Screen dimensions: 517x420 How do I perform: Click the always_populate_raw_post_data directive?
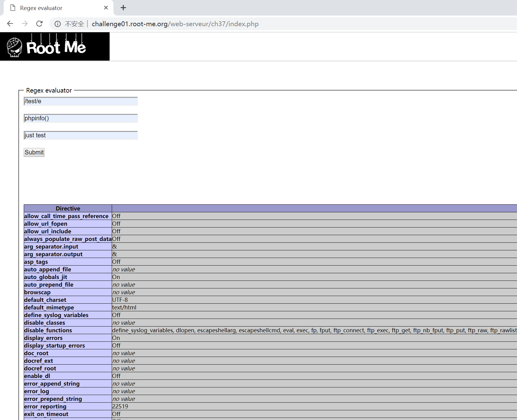click(68, 239)
